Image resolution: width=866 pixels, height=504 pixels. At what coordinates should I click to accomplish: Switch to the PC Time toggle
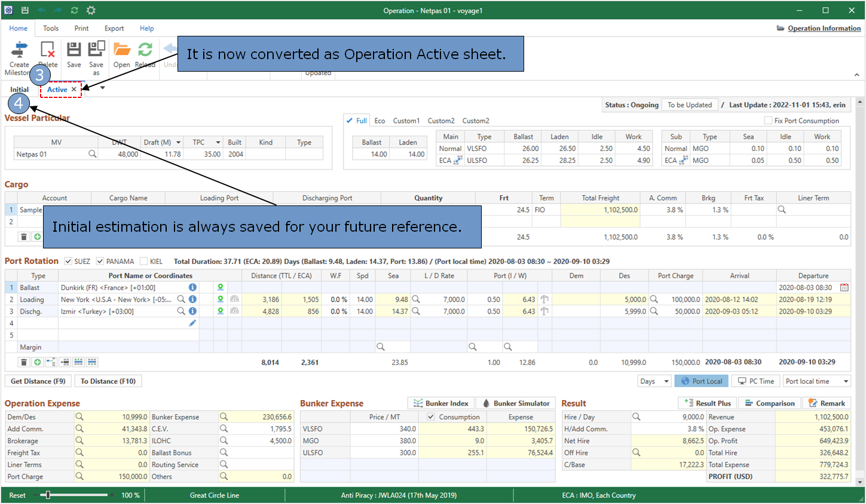[756, 381]
